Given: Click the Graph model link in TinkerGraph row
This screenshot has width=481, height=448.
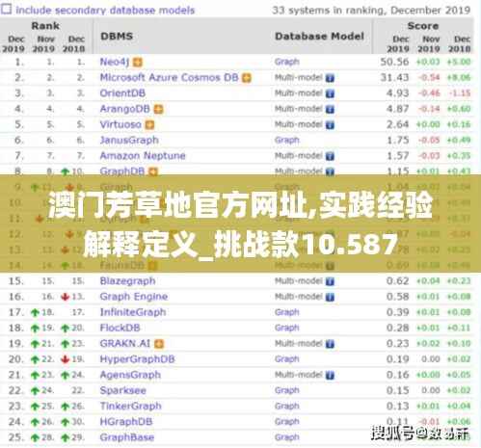Looking at the screenshot, I should point(287,407).
